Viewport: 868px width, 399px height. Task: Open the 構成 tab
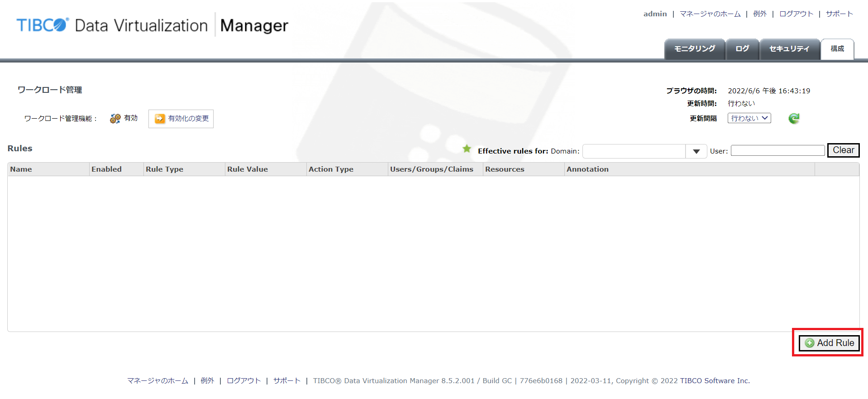tap(837, 49)
